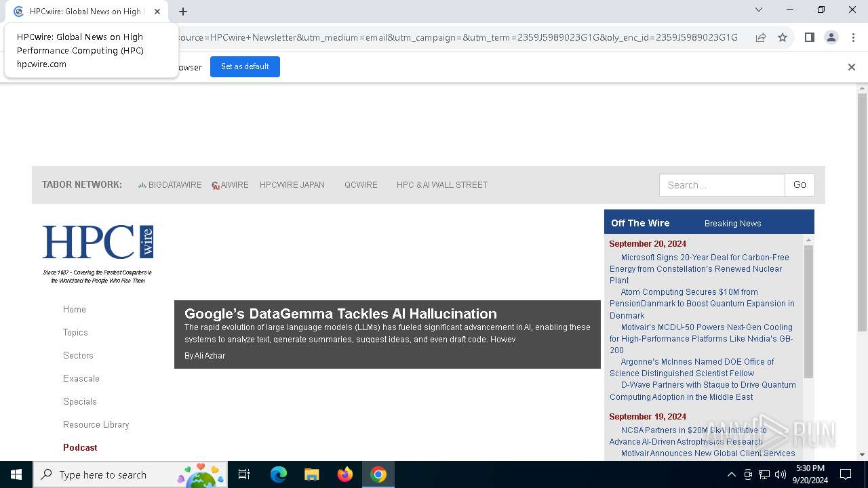This screenshot has width=868, height=488.
Task: Open the Exascale menu item
Action: [81, 378]
